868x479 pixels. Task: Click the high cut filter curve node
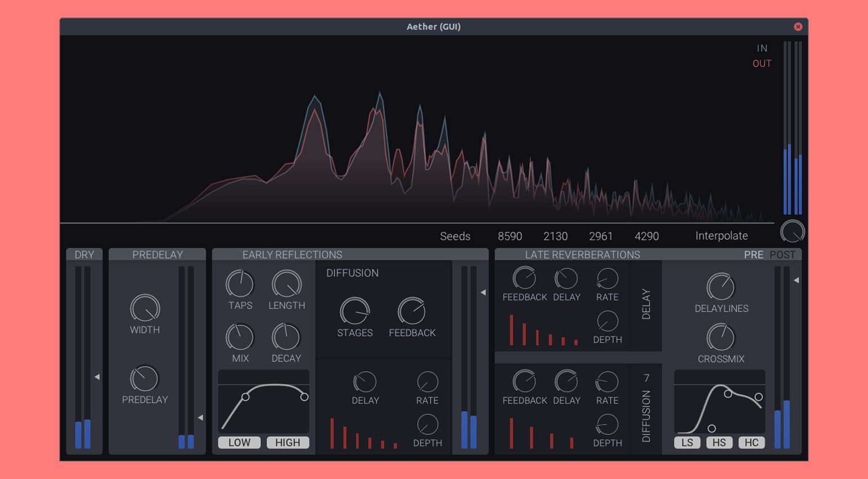click(x=304, y=397)
